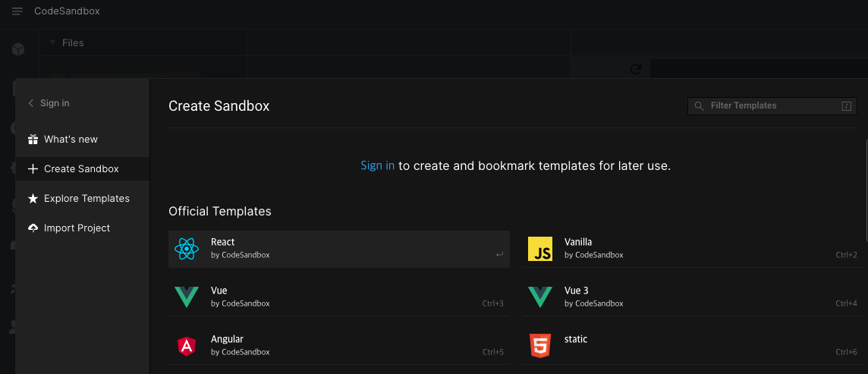Click the red Angular shield logo
Screen dimensions: 868x374
point(187,346)
